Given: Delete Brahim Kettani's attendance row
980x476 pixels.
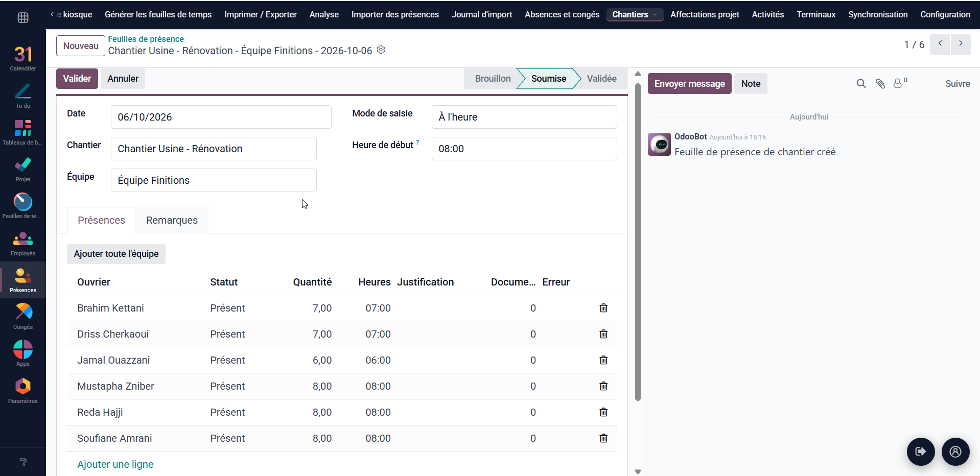Looking at the screenshot, I should click(x=603, y=308).
